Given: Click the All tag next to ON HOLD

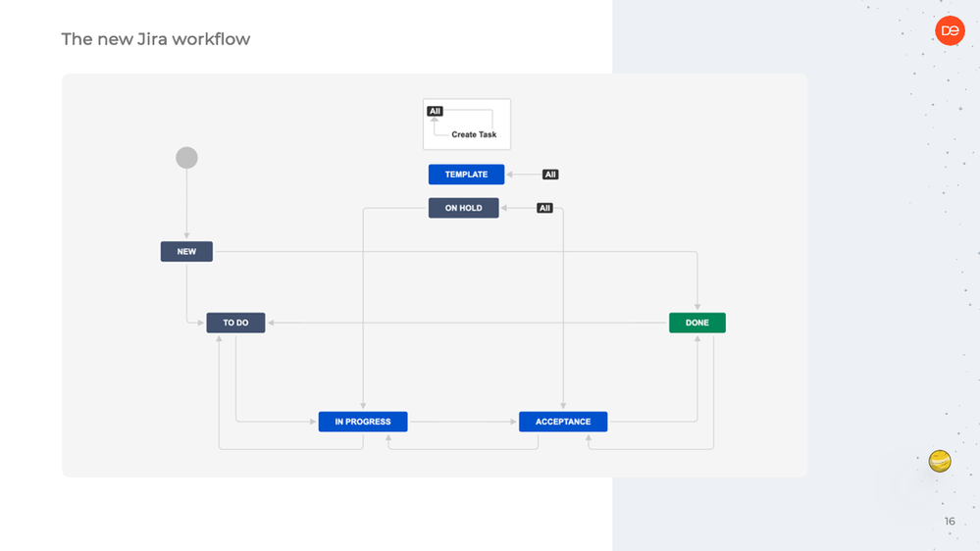Looking at the screenshot, I should pos(544,208).
